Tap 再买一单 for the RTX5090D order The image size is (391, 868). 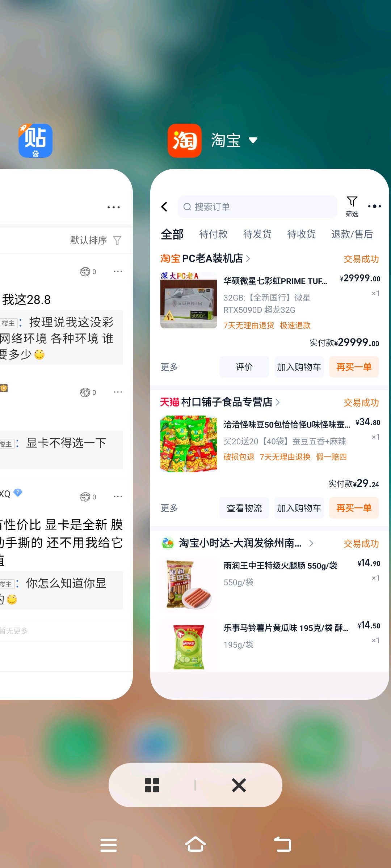(x=354, y=367)
